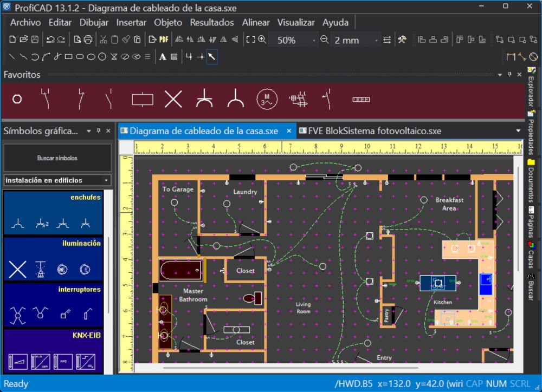Select the Text tool (letter A)
The height and width of the screenshot is (392, 542).
pyautogui.click(x=162, y=56)
